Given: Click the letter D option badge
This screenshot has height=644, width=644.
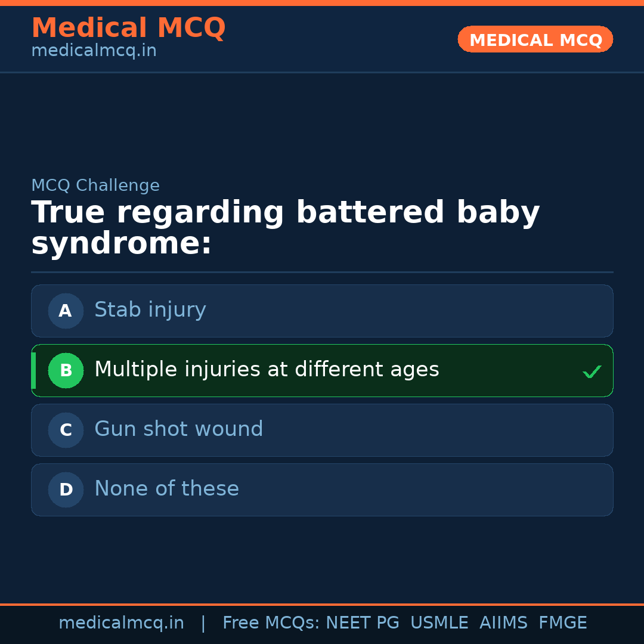Looking at the screenshot, I should [66, 490].
